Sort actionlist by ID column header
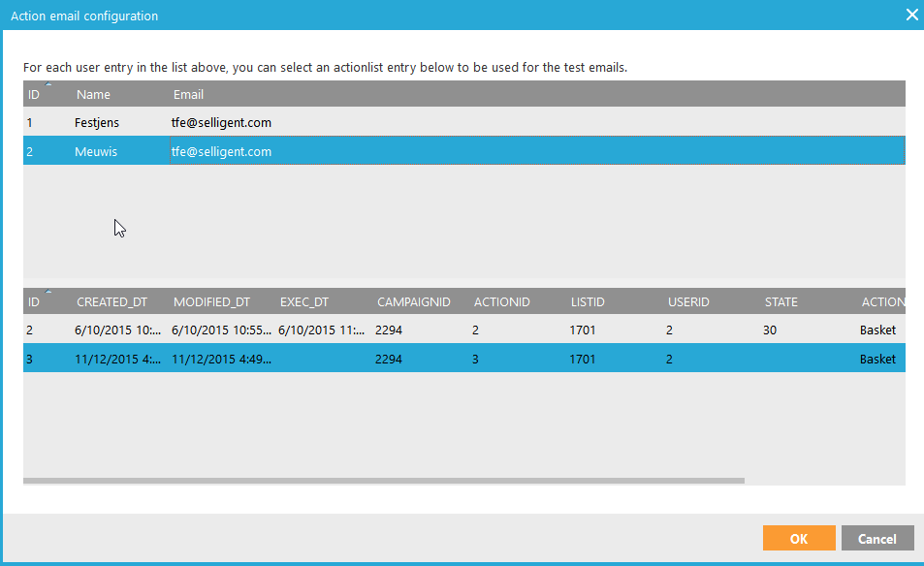Viewport: 924px width, 566px height. (x=34, y=302)
